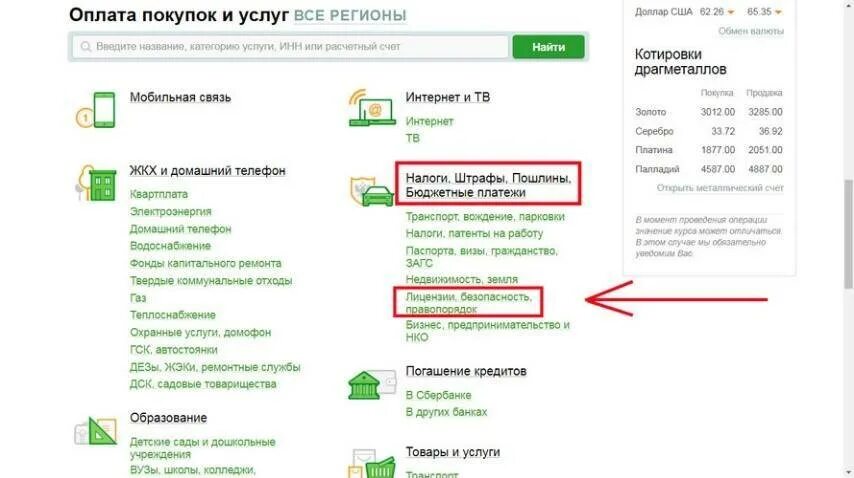854x478 pixels.
Task: Select ДЕЗы, ЖЭКи, ремонтные службы link
Action: coord(215,367)
